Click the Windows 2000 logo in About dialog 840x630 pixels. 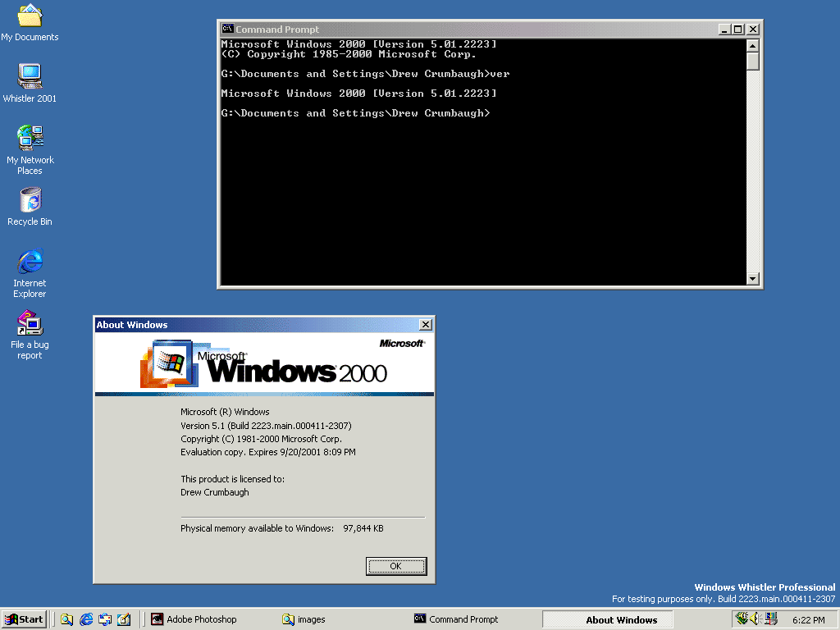coord(263,364)
